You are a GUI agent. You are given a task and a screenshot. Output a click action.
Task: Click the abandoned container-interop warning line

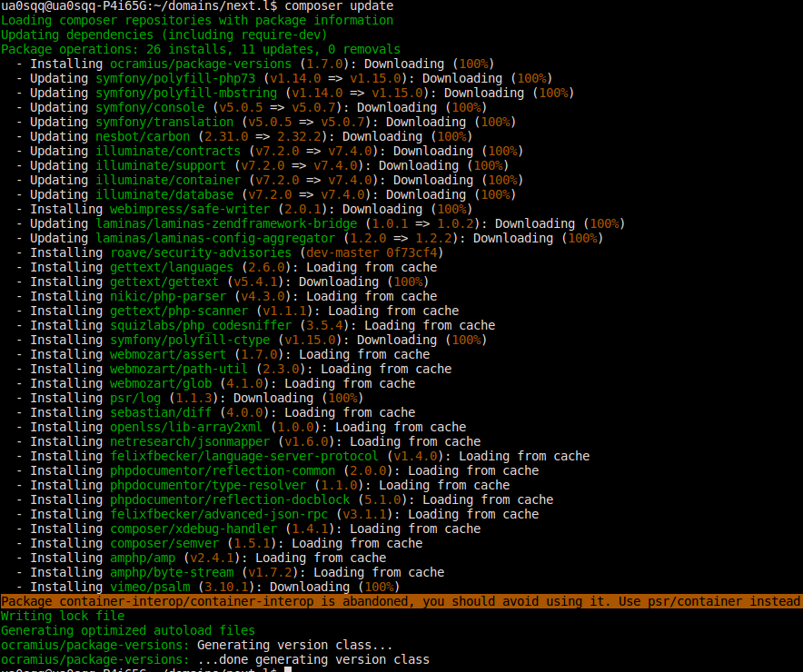(x=400, y=601)
